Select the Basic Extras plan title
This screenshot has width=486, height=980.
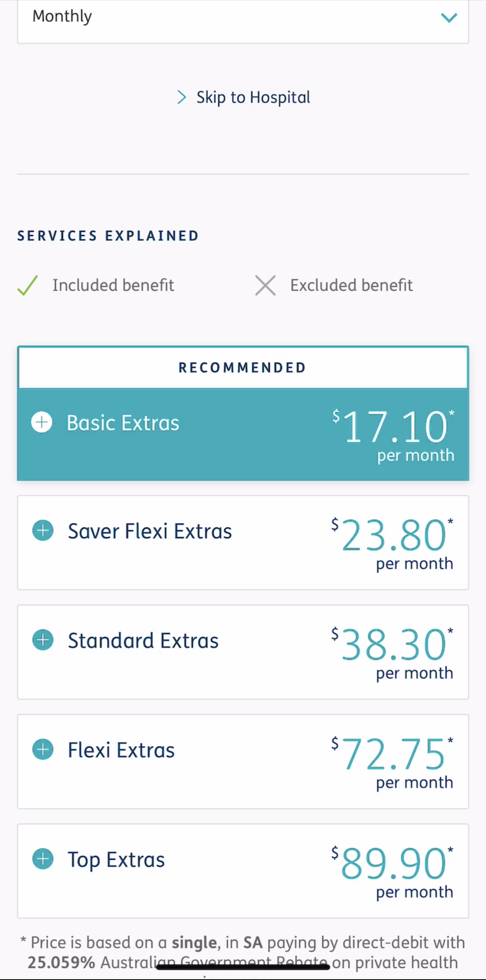[123, 423]
